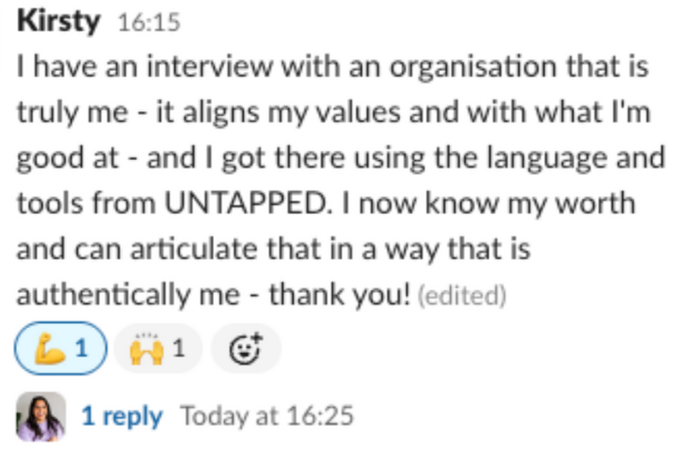Image resolution: width=691 pixels, height=450 pixels.
Task: Click the replier's avatar thumbnail
Action: click(x=41, y=415)
